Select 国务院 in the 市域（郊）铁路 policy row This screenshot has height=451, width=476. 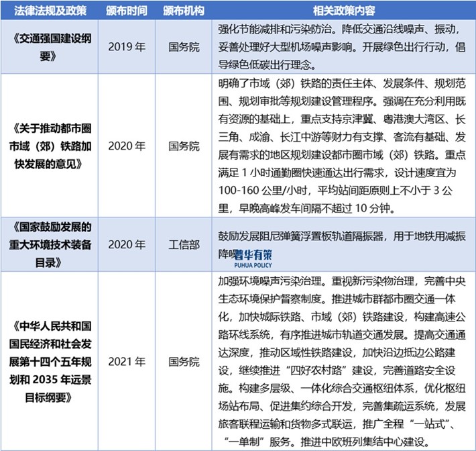click(x=183, y=145)
